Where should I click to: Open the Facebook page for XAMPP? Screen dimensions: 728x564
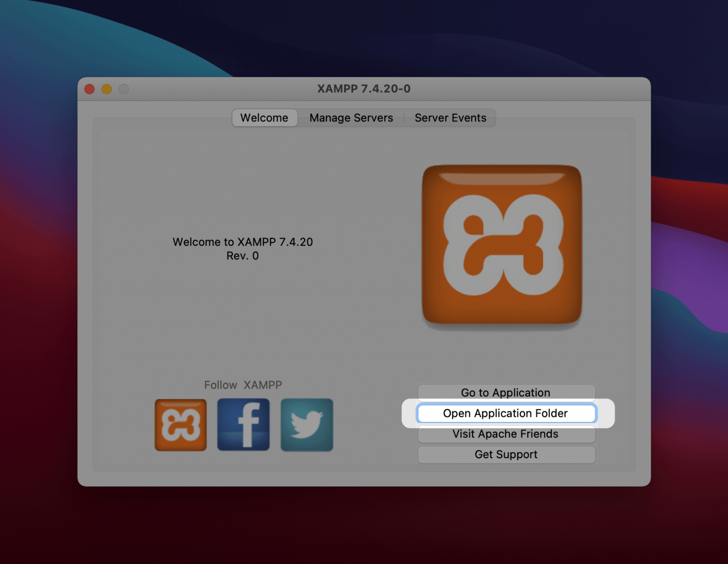243,424
